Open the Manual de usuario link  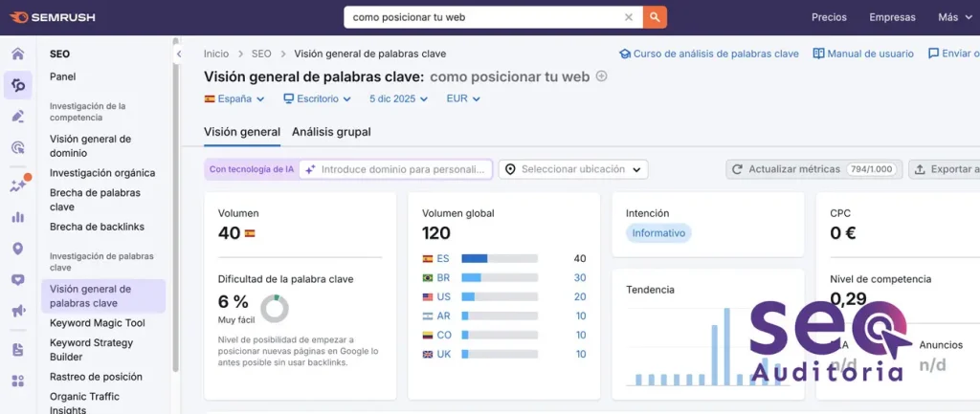click(863, 54)
